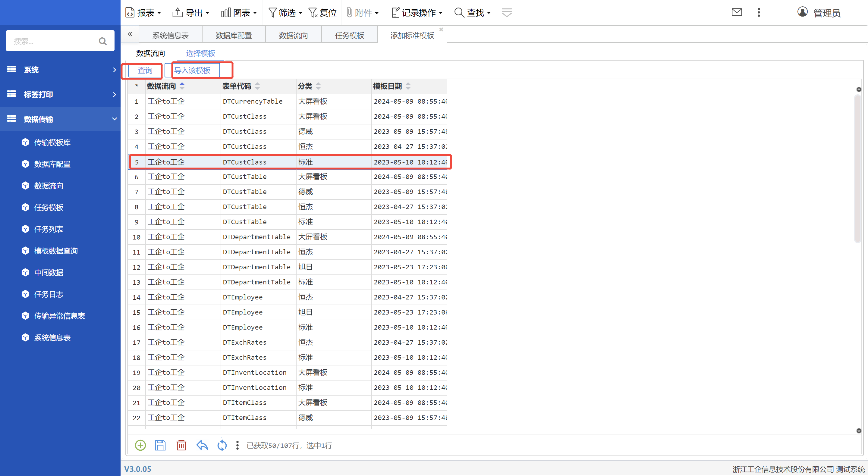Open 传输异常信息表 sidebar item
This screenshot has width=868, height=476.
point(59,316)
